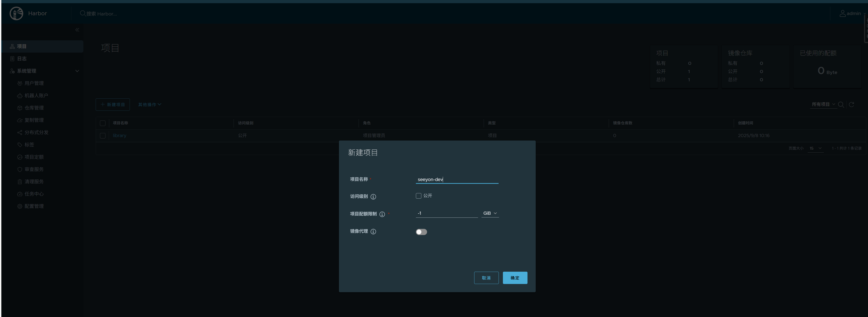
Task: Open 日志 in the sidebar
Action: tap(22, 59)
